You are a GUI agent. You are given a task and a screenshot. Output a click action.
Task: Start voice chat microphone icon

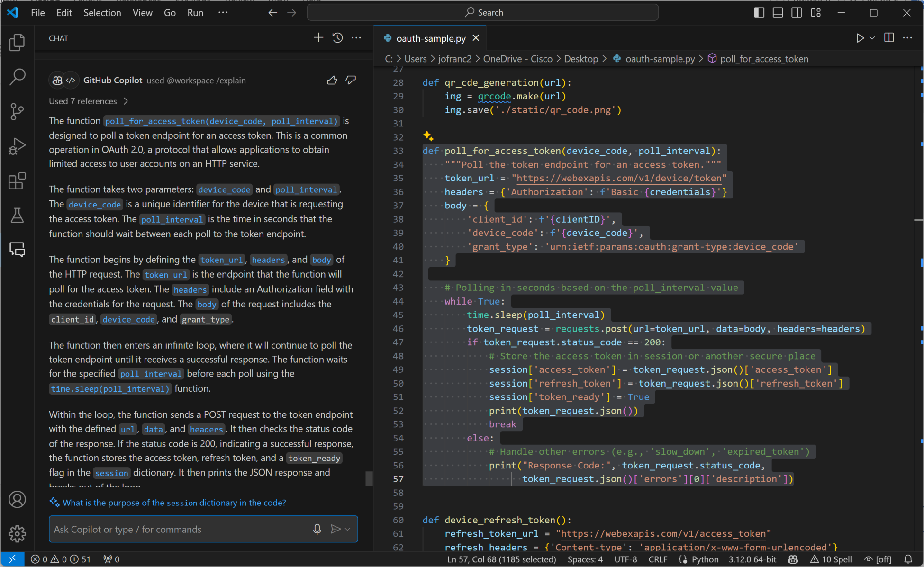pos(317,529)
